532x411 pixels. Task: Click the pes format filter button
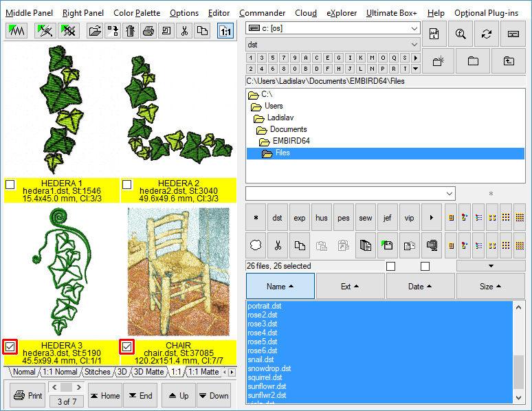[344, 218]
